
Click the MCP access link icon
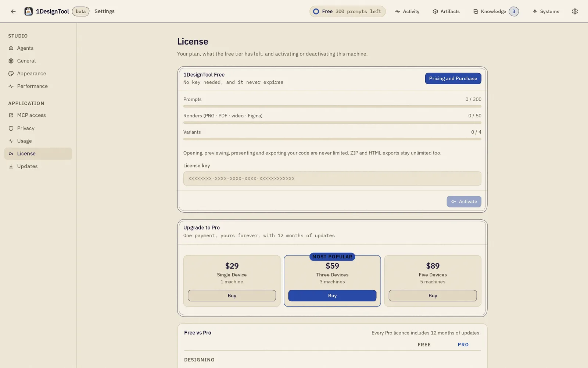tap(11, 115)
